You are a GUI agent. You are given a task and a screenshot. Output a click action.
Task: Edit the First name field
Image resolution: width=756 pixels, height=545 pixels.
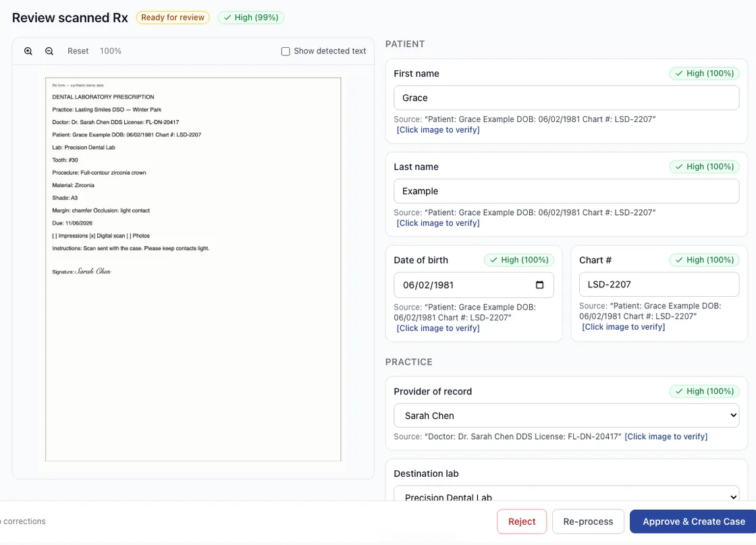(566, 98)
